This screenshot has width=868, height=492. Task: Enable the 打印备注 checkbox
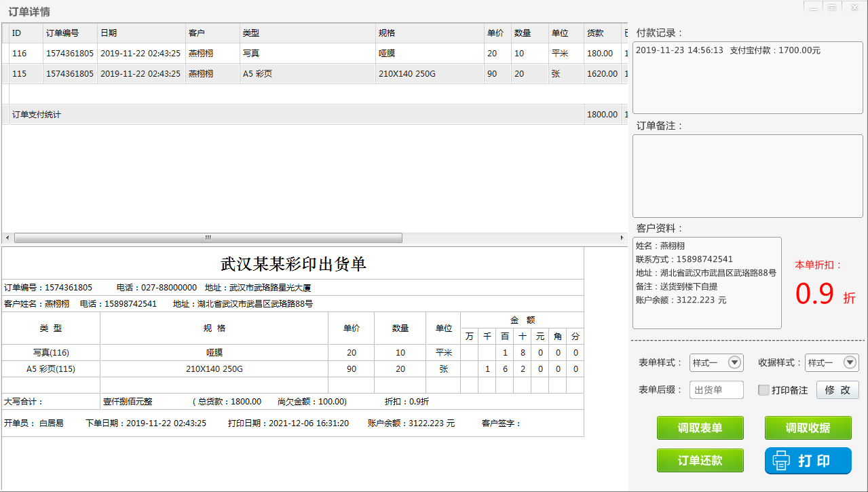click(x=763, y=390)
